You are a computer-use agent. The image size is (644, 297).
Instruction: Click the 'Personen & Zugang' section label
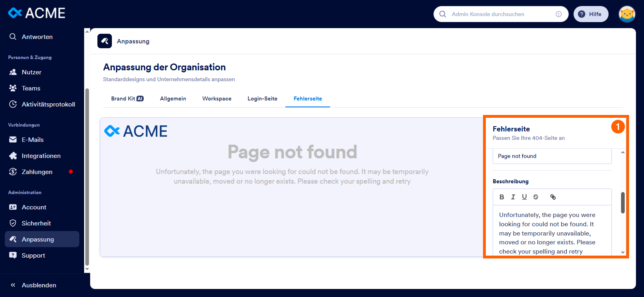pyautogui.click(x=30, y=57)
